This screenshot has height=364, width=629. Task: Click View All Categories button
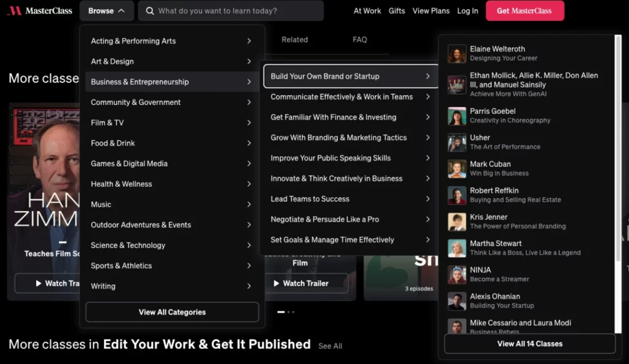click(x=172, y=312)
